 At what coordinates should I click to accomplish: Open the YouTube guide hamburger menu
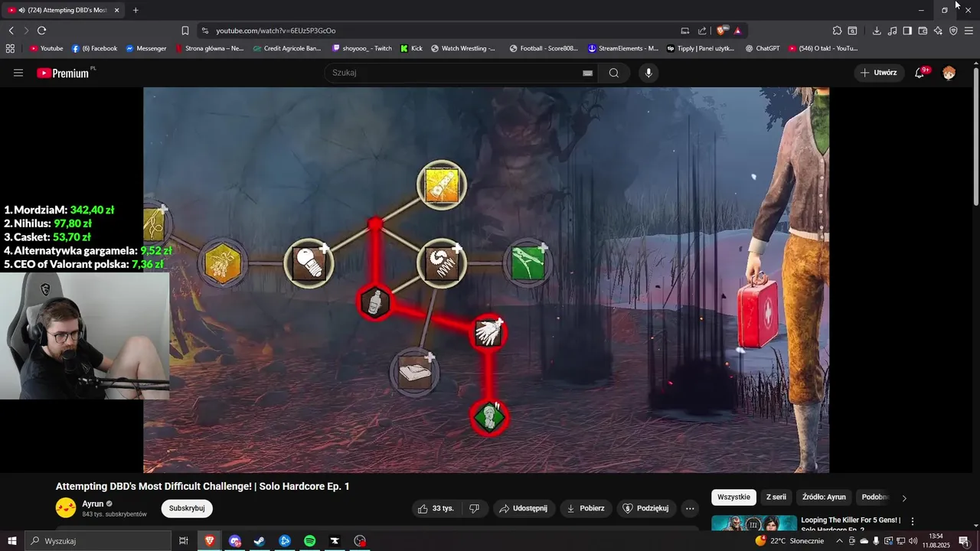click(x=18, y=73)
